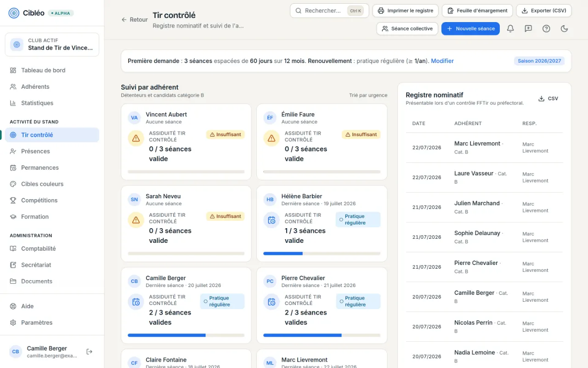Image resolution: width=588 pixels, height=368 pixels.
Task: Click the PC avatar for Pierre Chevalier
Action: [270, 282]
